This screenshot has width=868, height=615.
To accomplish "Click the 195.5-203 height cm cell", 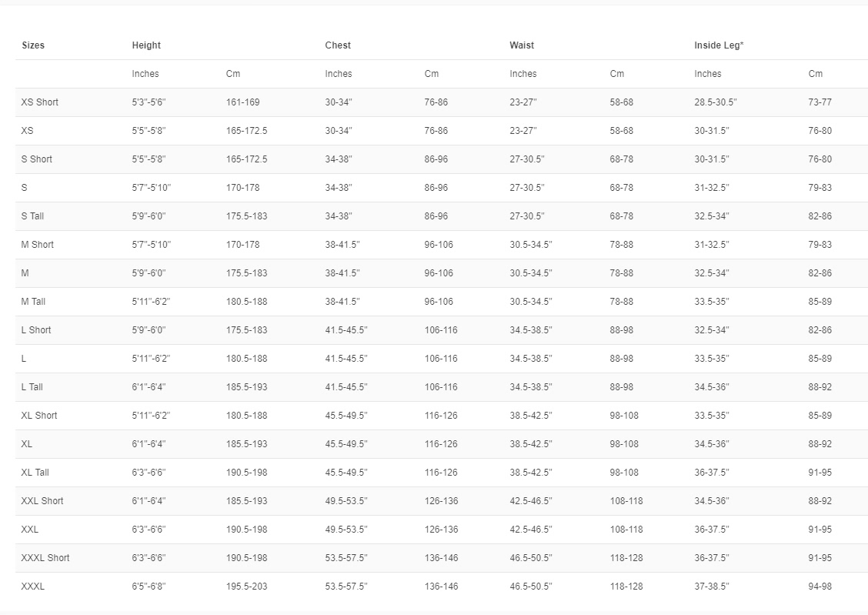I will click(x=247, y=587).
